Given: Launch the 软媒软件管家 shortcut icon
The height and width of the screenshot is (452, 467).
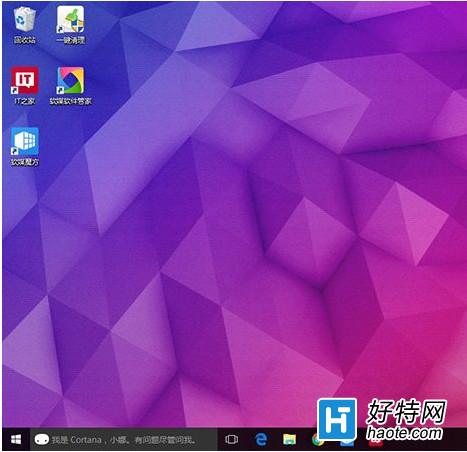Looking at the screenshot, I should pos(70,85).
